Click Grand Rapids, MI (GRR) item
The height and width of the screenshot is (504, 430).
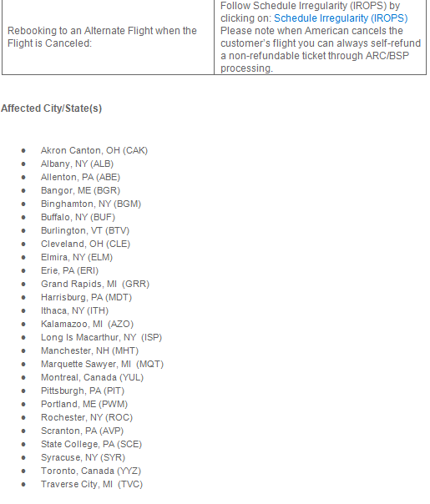(x=95, y=285)
